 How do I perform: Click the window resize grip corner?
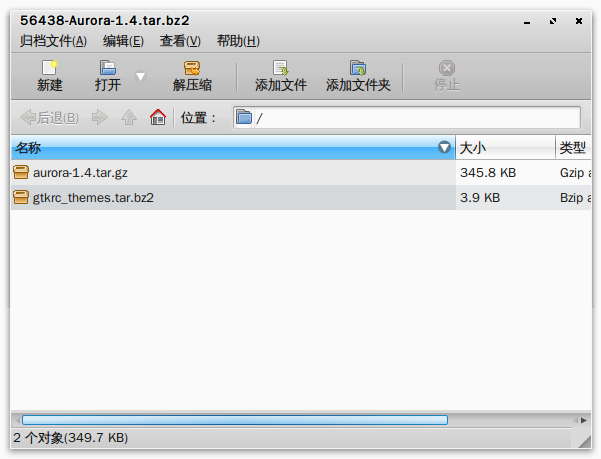[x=585, y=441]
